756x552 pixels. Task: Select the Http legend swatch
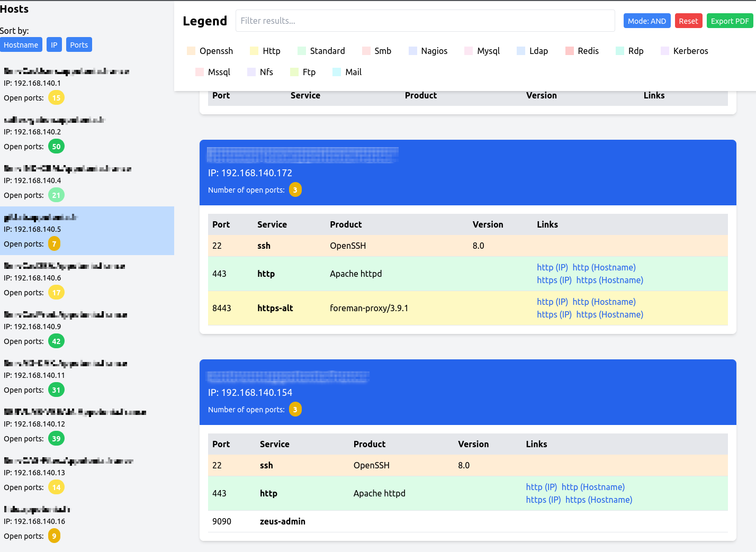coord(254,51)
